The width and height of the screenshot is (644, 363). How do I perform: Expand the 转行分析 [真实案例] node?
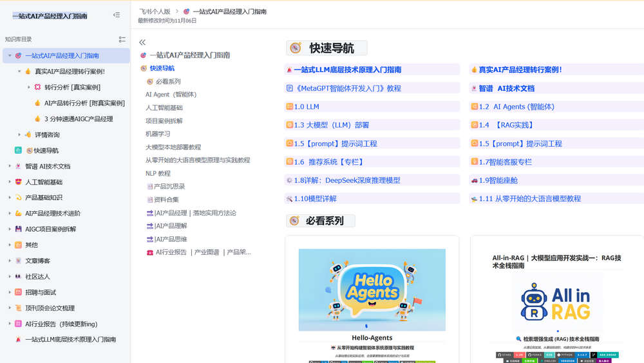click(x=29, y=87)
